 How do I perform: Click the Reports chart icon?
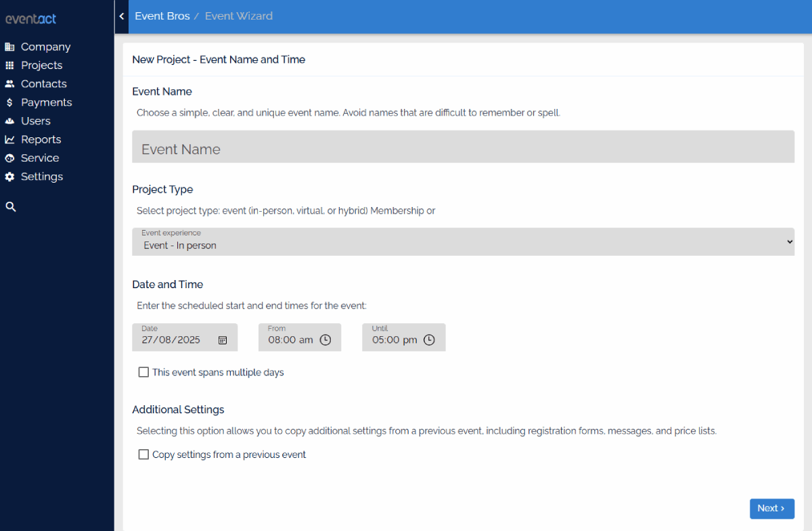[9, 139]
